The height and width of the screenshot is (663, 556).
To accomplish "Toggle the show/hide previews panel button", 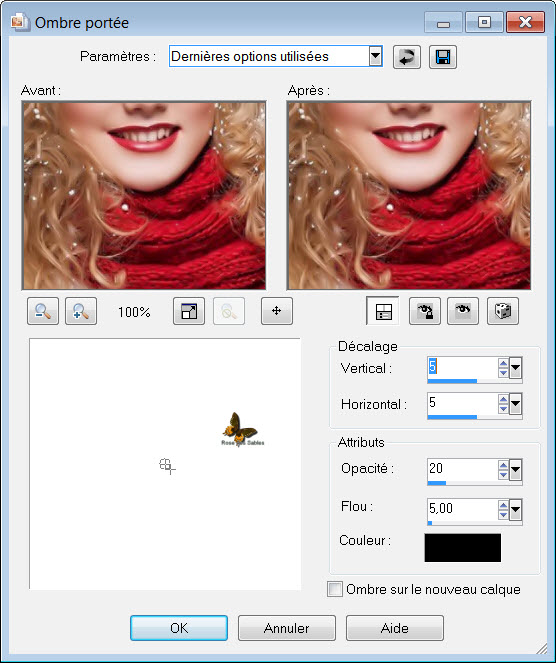I will (383, 311).
